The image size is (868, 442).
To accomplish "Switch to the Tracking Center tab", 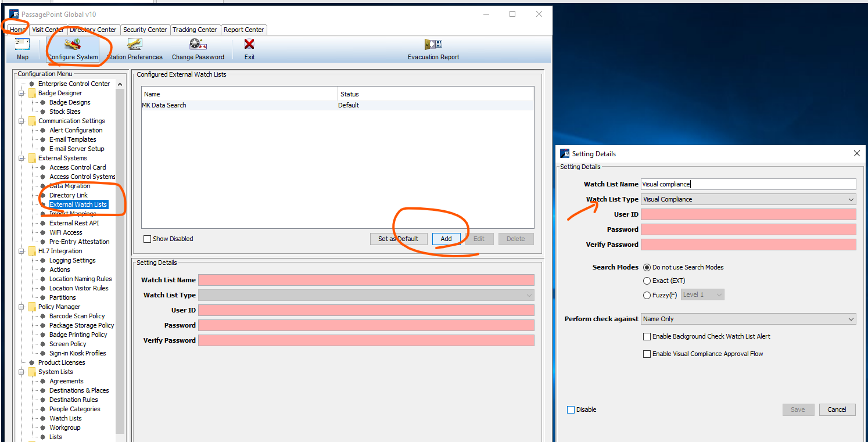I will [195, 30].
